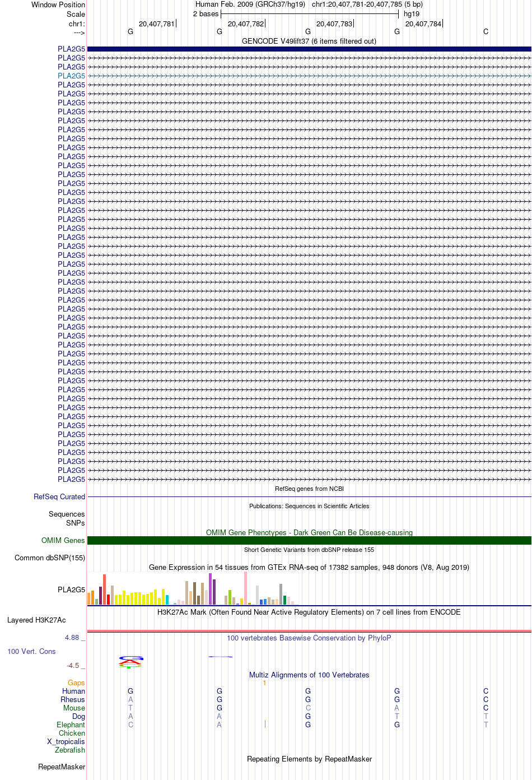Click the 100 Vert. Cons track label
Screen dimensions: 532x780
[31, 651]
